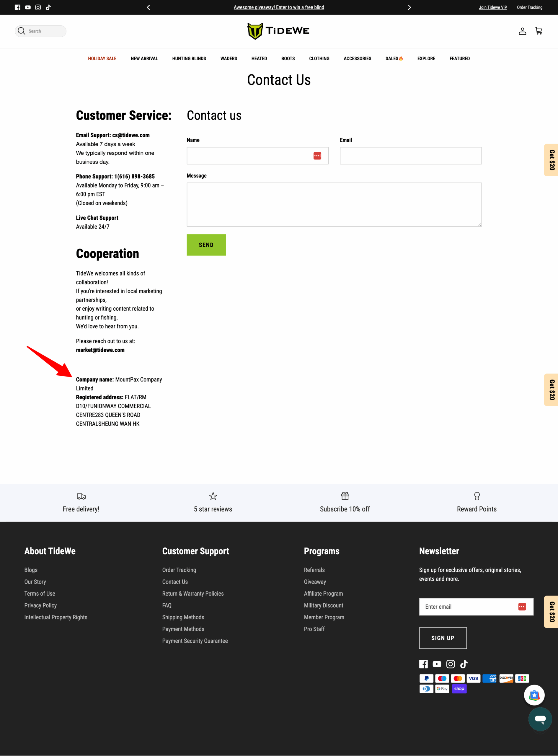Open YouTube icon in top bar
558x756 pixels.
point(28,7)
